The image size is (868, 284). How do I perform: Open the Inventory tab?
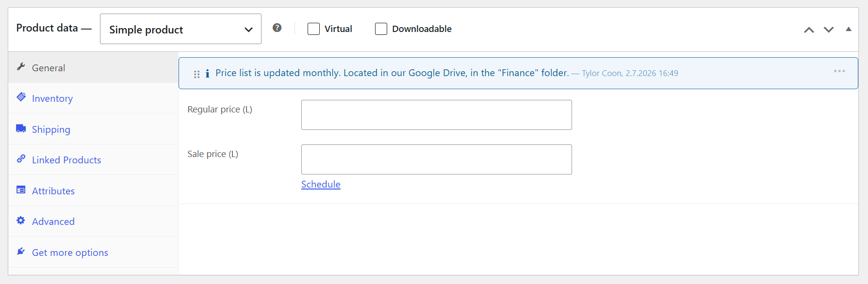click(x=51, y=97)
